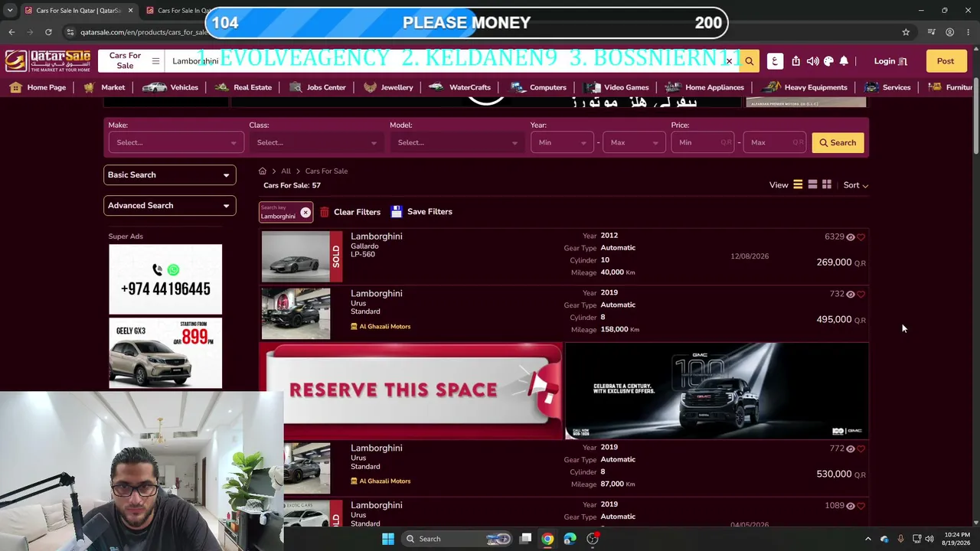Click the yellow Search filter button
The image size is (980, 551).
click(838, 142)
